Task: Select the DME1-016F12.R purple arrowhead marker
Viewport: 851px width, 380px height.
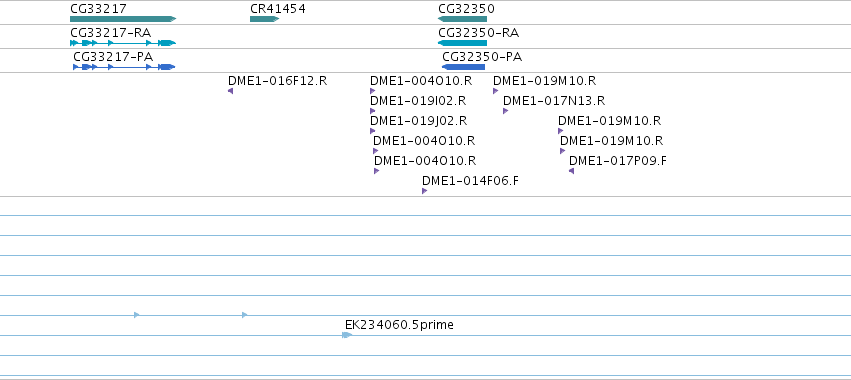Action: click(231, 91)
